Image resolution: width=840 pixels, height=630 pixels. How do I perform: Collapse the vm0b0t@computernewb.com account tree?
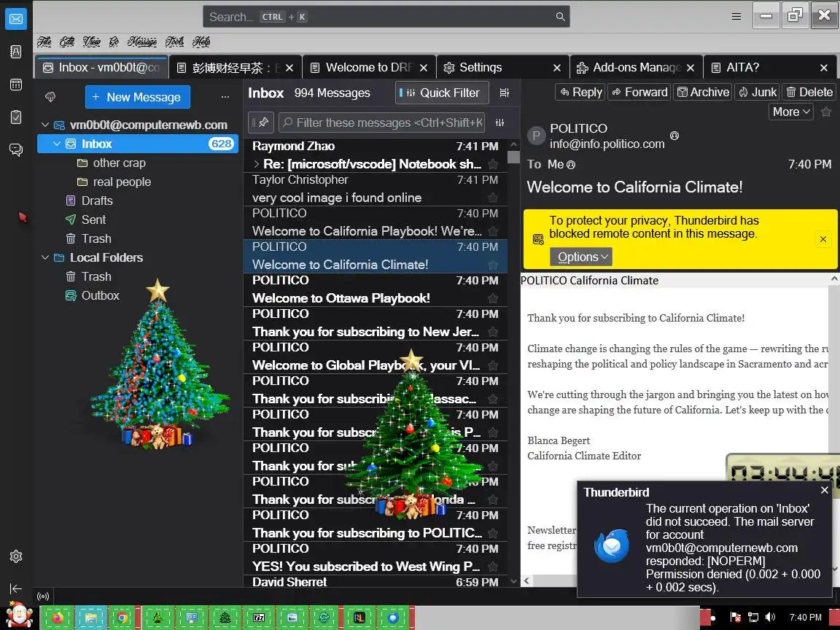point(45,125)
